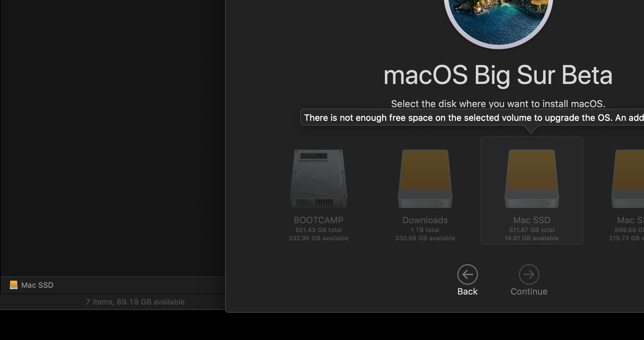
Task: Click the BOOTCAMP disk name
Action: [x=319, y=220]
